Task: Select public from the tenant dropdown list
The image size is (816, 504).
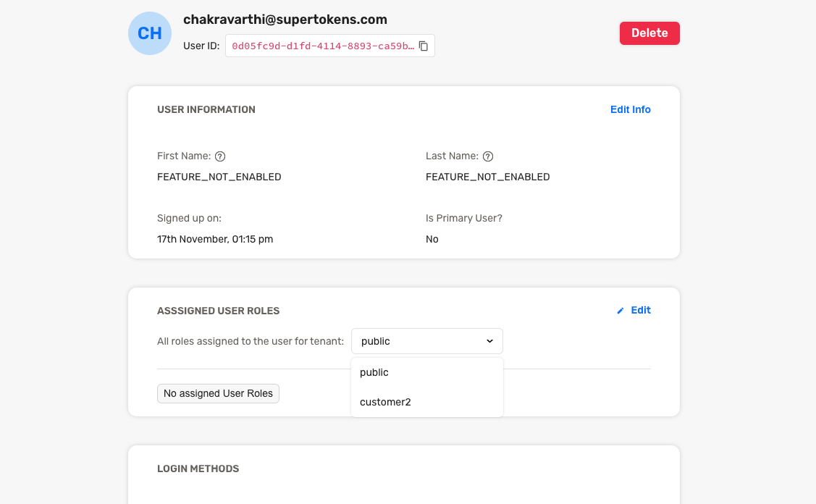Action: point(374,372)
